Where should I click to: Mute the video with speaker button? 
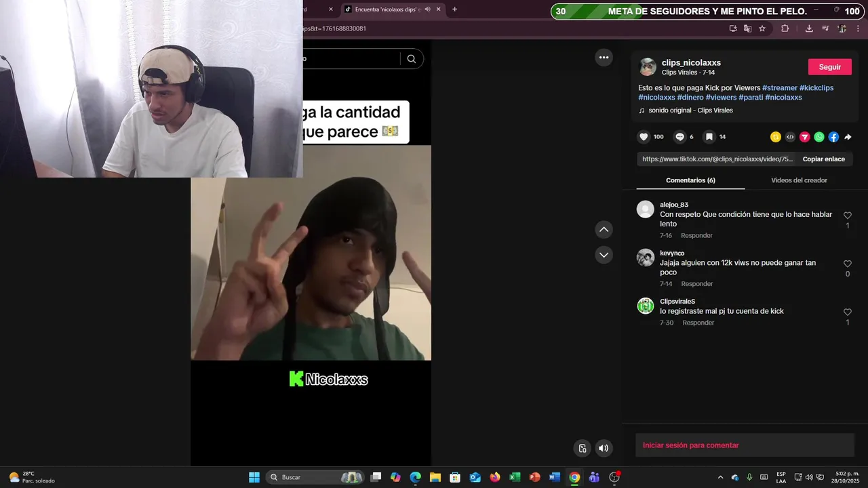[x=604, y=448]
